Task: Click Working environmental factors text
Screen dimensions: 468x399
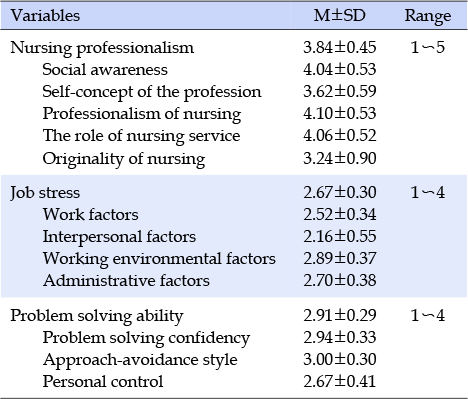Action: pyautogui.click(x=159, y=259)
